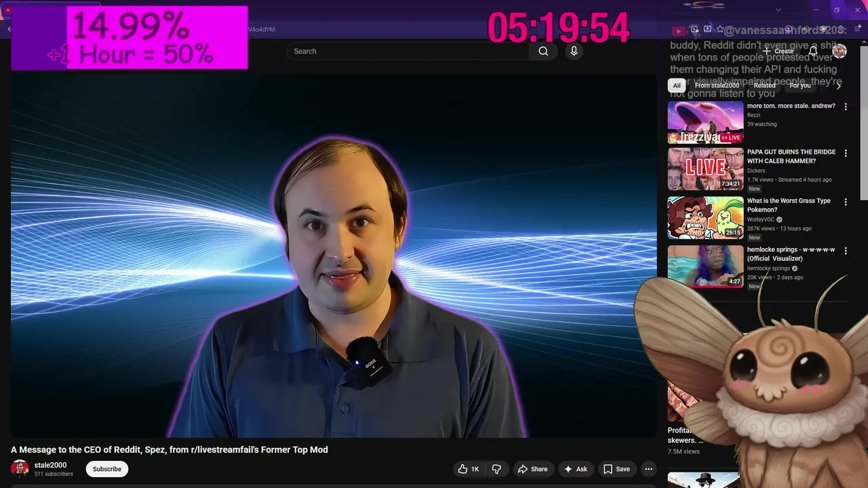The height and width of the screenshot is (488, 868).
Task: Click the video player to pause
Action: tap(333, 256)
